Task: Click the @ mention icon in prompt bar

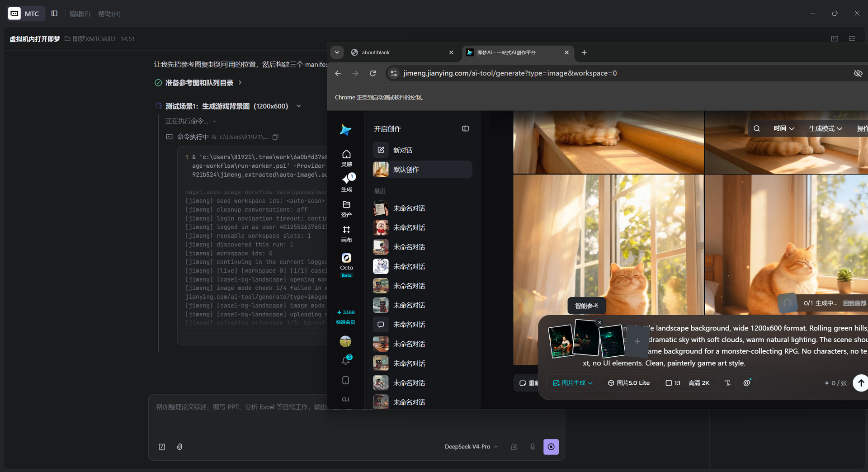Action: (747, 383)
